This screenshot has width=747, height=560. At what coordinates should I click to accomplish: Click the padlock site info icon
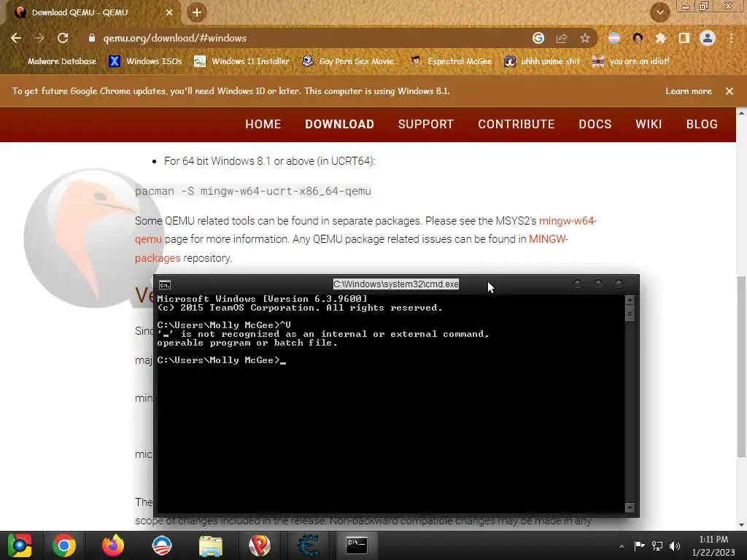(x=92, y=38)
